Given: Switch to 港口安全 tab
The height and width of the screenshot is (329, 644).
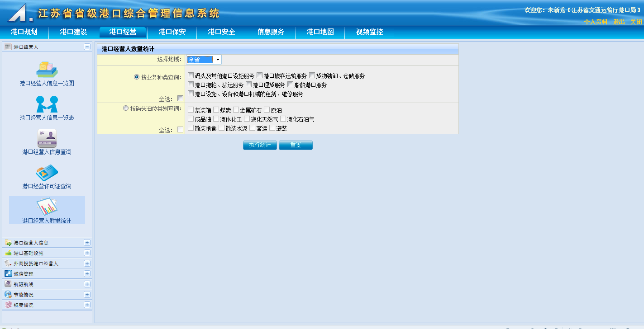Looking at the screenshot, I should click(x=221, y=32).
